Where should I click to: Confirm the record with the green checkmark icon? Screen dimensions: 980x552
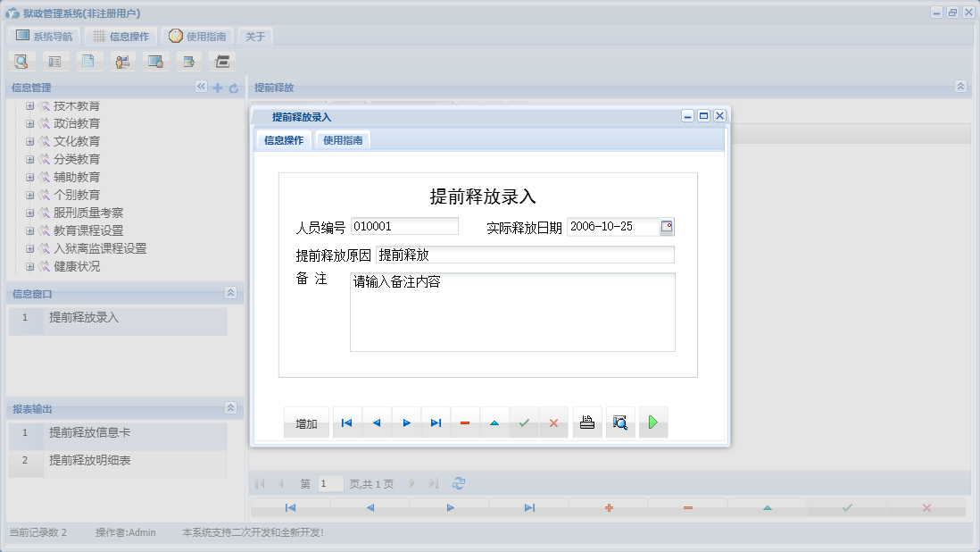pyautogui.click(x=524, y=422)
